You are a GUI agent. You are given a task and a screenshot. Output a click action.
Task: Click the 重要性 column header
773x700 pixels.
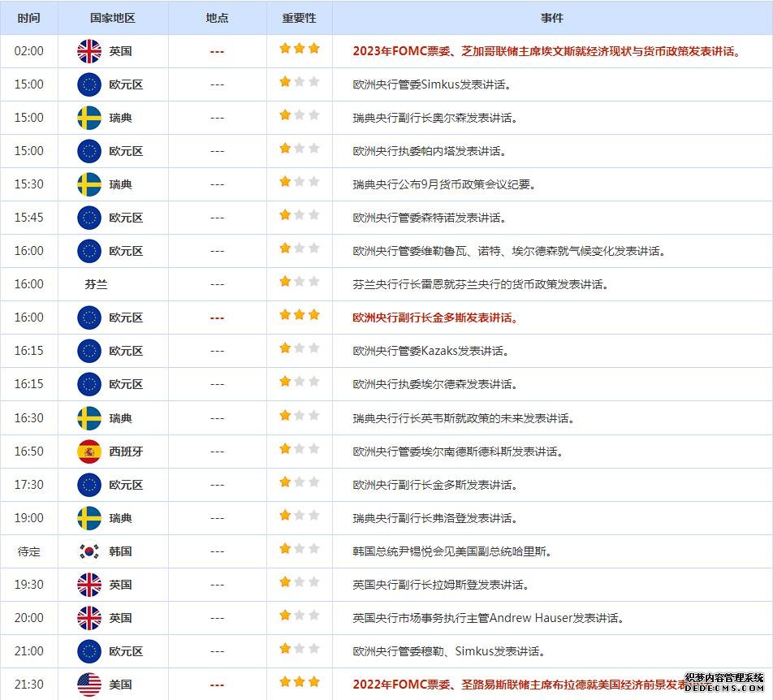299,18
